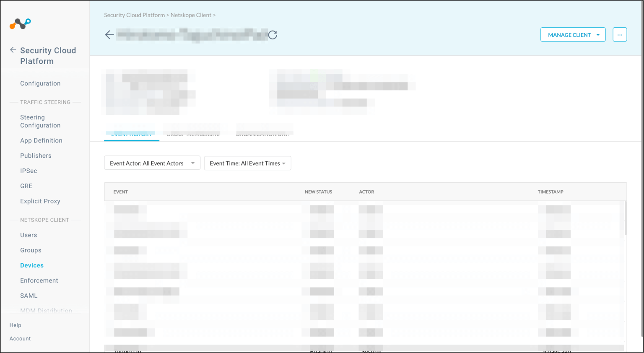Open more options via the ellipsis icon
Image resolution: width=644 pixels, height=353 pixels.
tap(620, 34)
